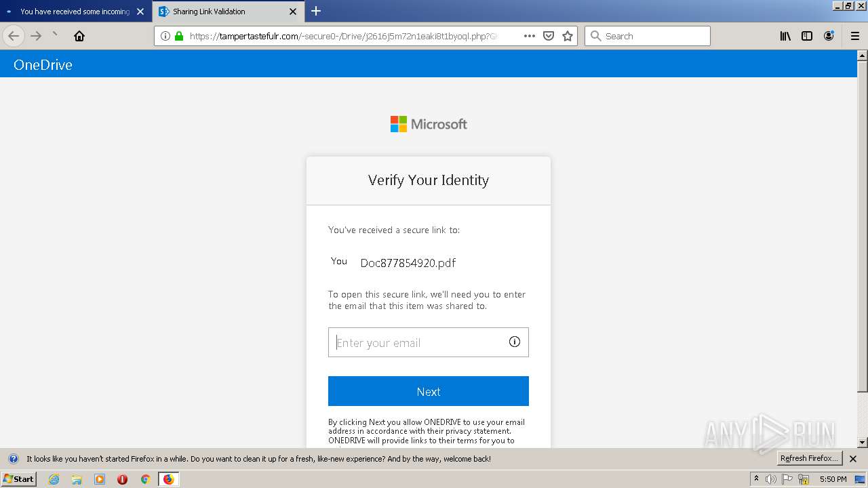Close the 'You have received' tab

tap(140, 12)
